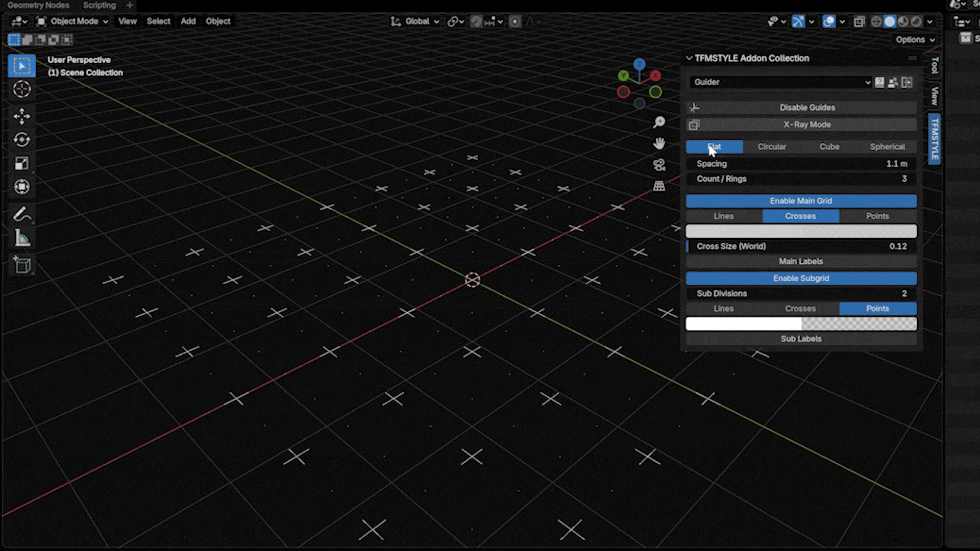Click the X-Ray Mode button
Screen dimensions: 980x551
coord(806,125)
